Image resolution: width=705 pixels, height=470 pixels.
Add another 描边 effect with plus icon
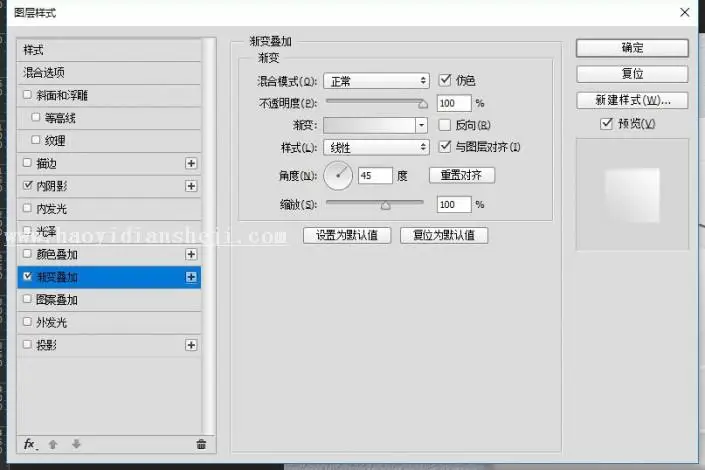pyautogui.click(x=191, y=163)
